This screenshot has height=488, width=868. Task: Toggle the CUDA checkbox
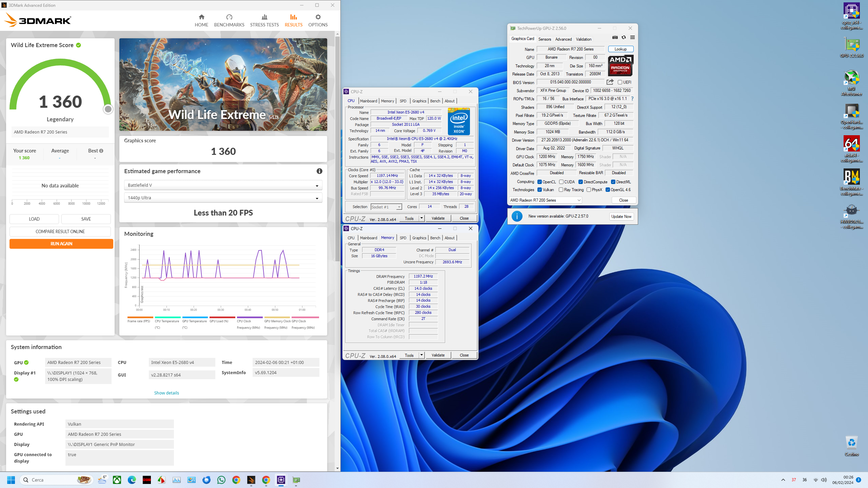pyautogui.click(x=561, y=182)
